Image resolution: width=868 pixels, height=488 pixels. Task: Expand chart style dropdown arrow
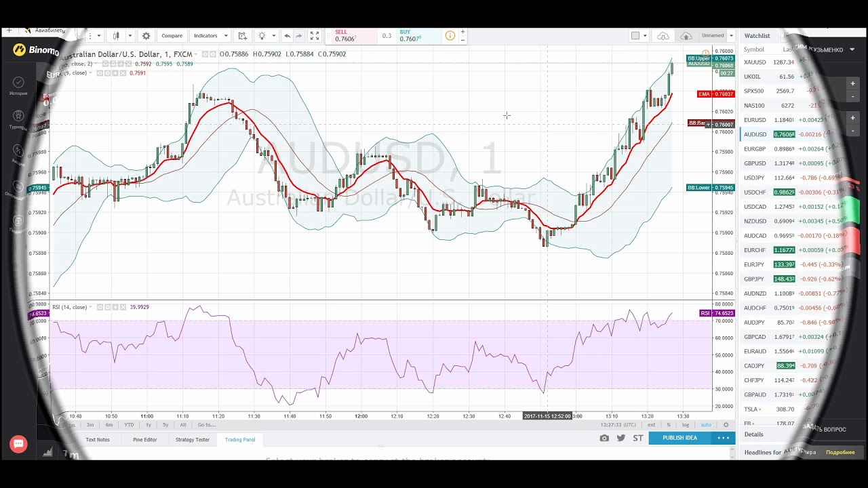click(130, 36)
